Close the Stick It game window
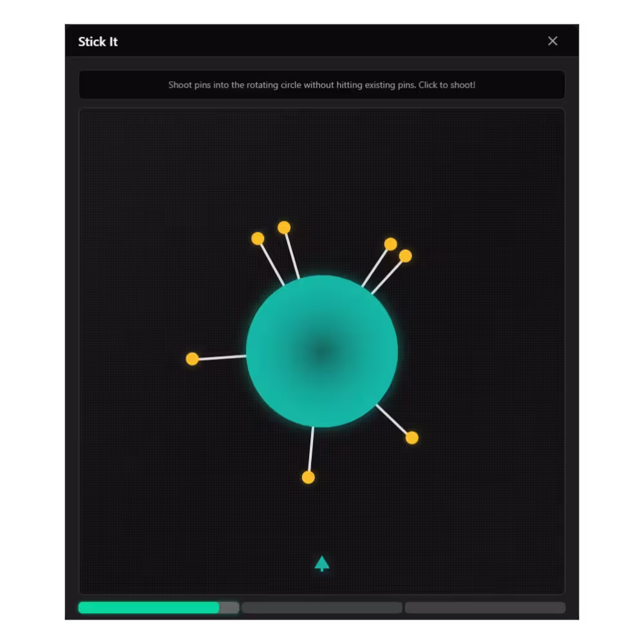This screenshot has width=644, height=644. 553,41
